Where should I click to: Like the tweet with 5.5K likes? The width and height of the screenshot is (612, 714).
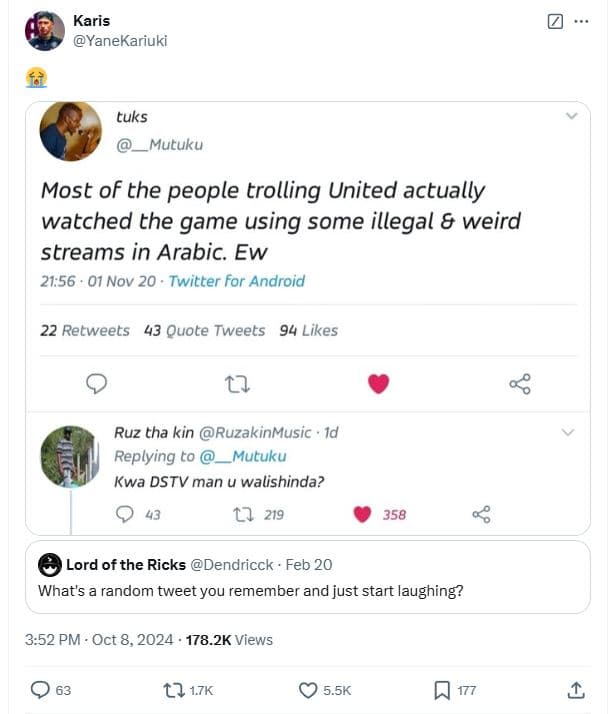point(309,689)
